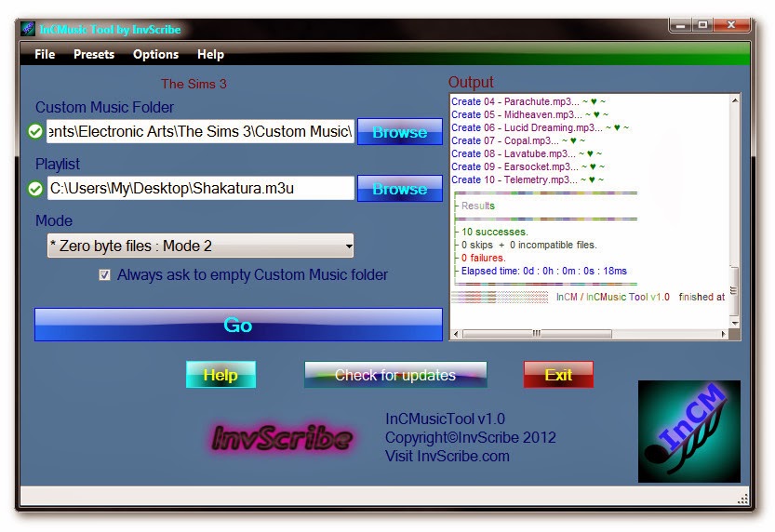This screenshot has height=532, width=775.
Task: Click the cyan Help button
Action: pyautogui.click(x=220, y=375)
